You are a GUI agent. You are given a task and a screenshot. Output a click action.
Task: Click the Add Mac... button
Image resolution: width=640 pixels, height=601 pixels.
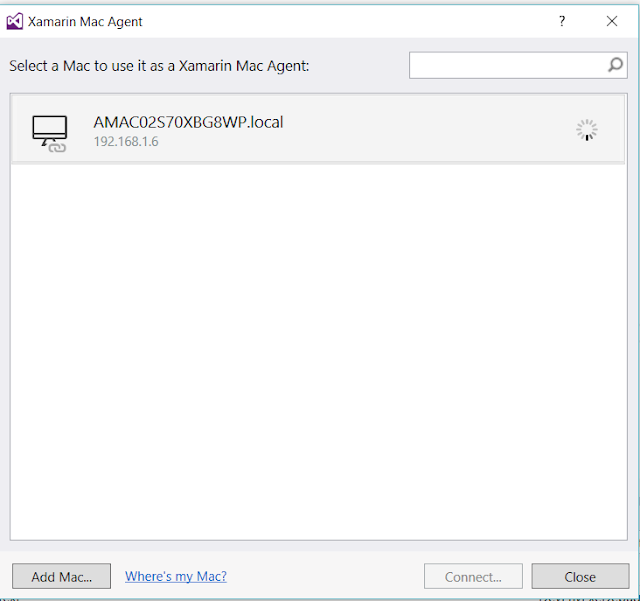point(62,577)
